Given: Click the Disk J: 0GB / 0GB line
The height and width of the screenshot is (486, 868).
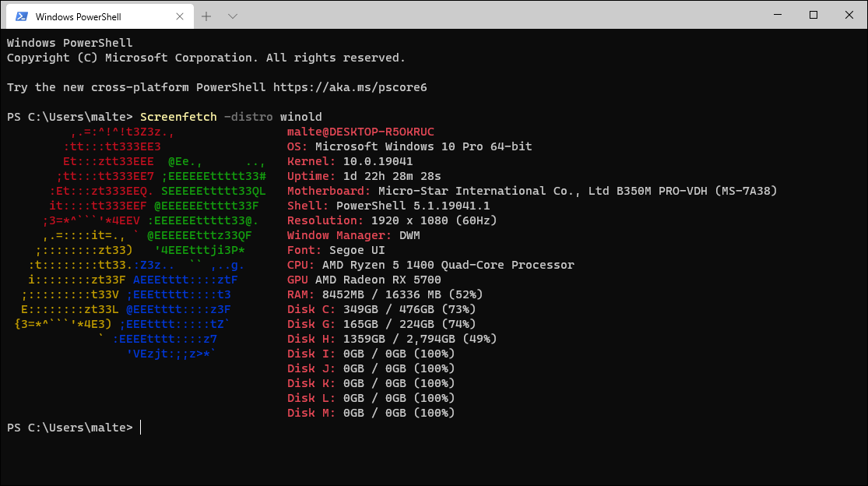Looking at the screenshot, I should tap(371, 368).
